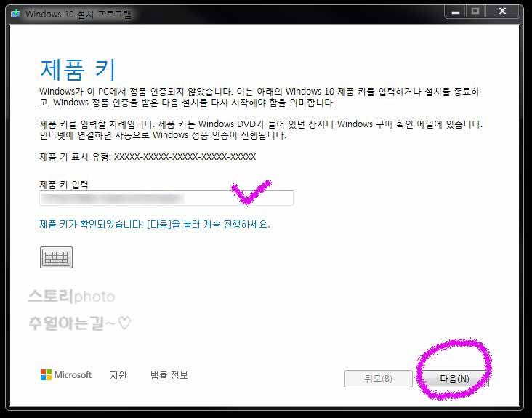Click the Microsoft logo
This screenshot has height=418, width=532.
[66, 375]
